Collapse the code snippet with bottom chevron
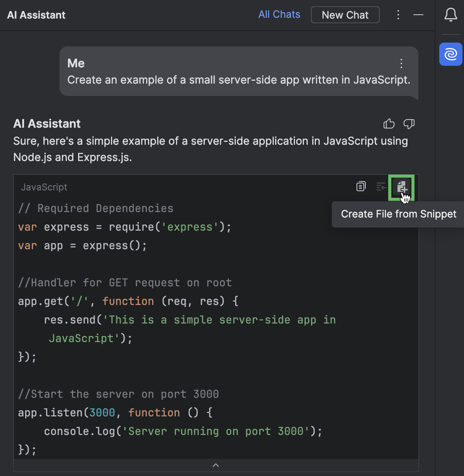464x476 pixels. point(216,465)
